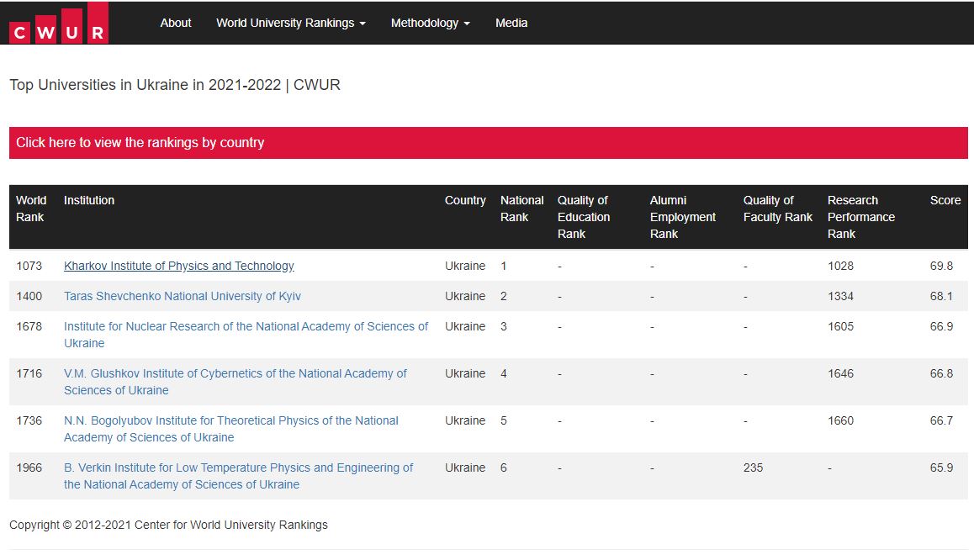Click the Quality of Education Rank header

pyautogui.click(x=583, y=217)
